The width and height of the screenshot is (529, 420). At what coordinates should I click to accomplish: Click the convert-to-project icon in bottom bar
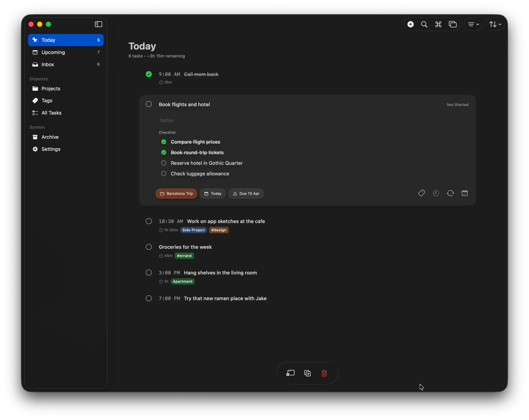(290, 373)
